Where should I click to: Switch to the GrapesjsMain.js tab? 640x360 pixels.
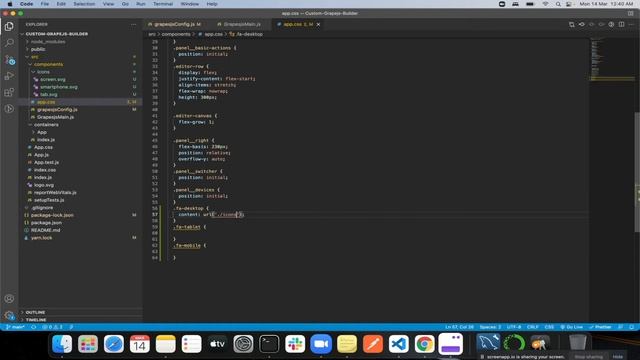(242, 24)
